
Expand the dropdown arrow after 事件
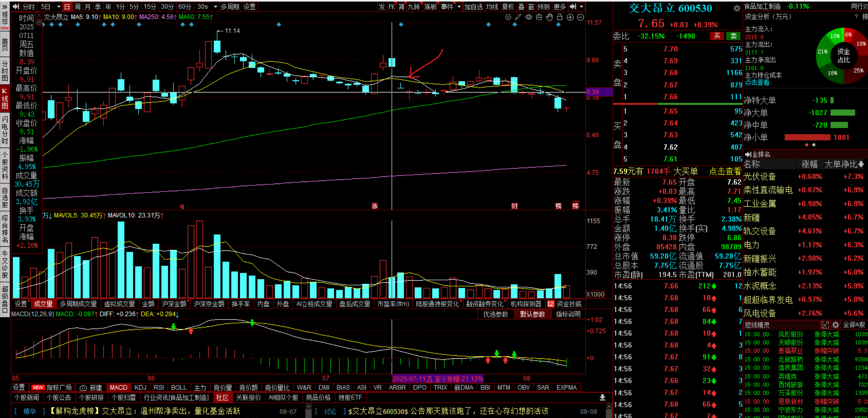459,7
